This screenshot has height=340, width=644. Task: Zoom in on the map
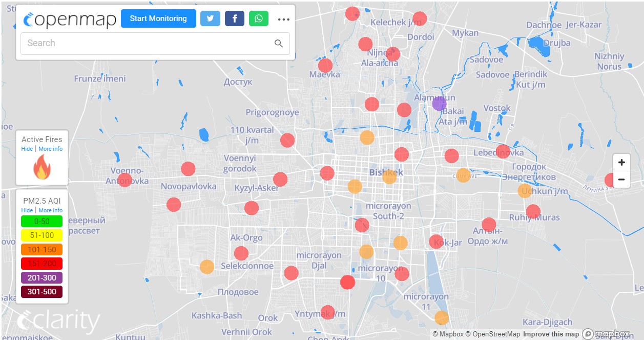click(x=621, y=163)
